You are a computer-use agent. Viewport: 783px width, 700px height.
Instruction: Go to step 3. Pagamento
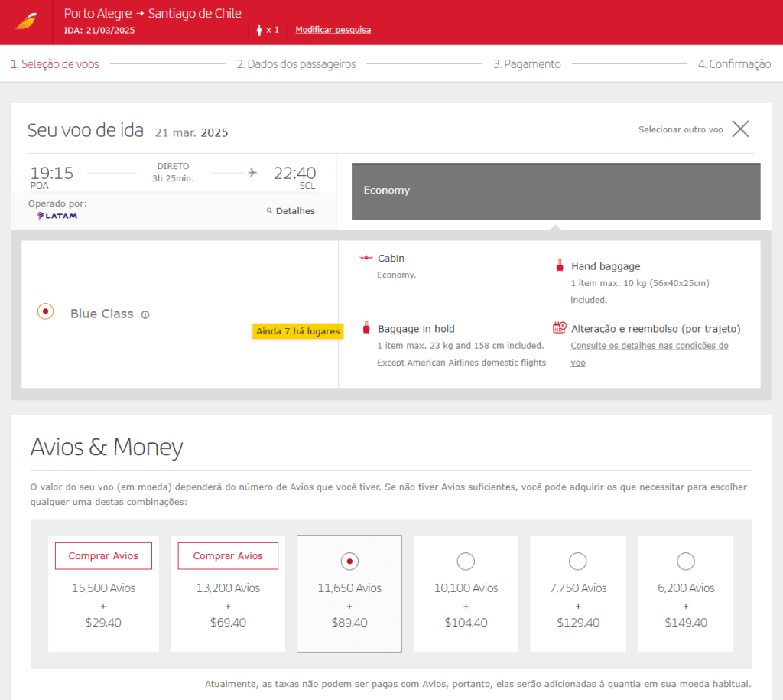[x=527, y=64]
